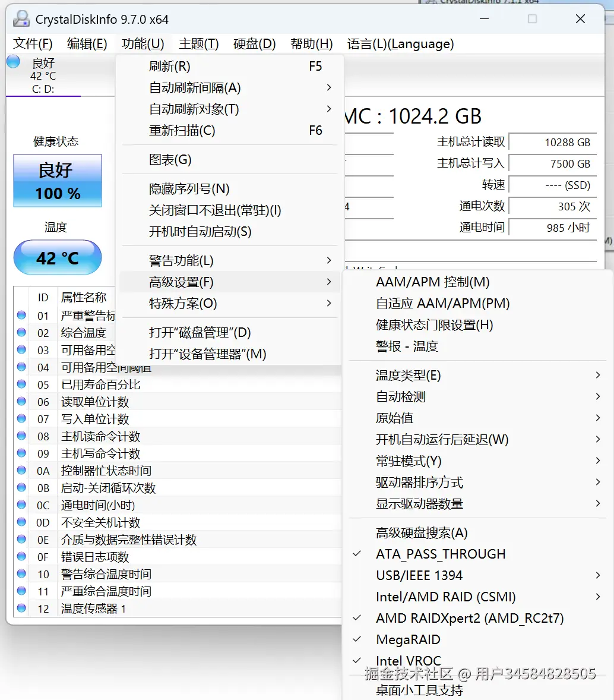The image size is (614, 700).
Task: Choose 打开"磁盘管理"(D)
Action: point(229,333)
